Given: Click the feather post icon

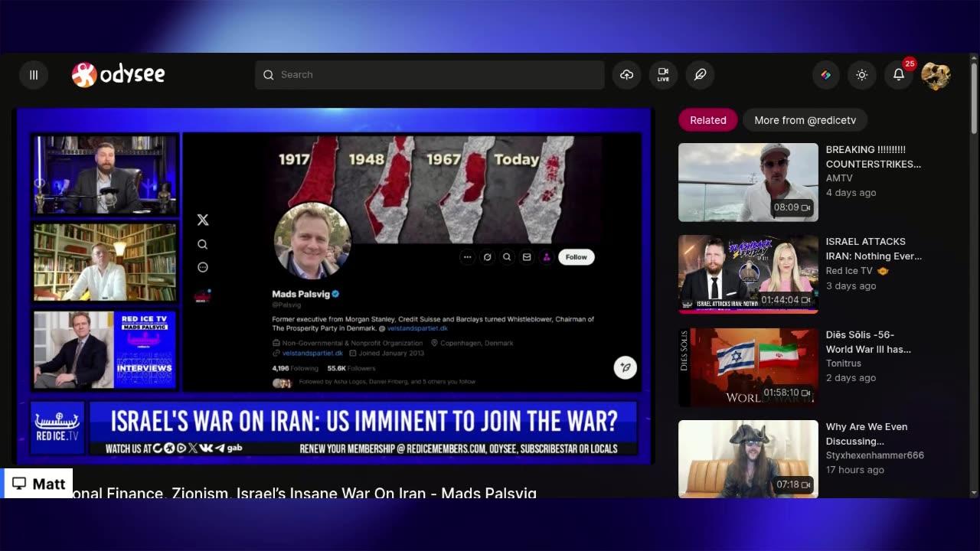Looking at the screenshot, I should click(x=700, y=75).
